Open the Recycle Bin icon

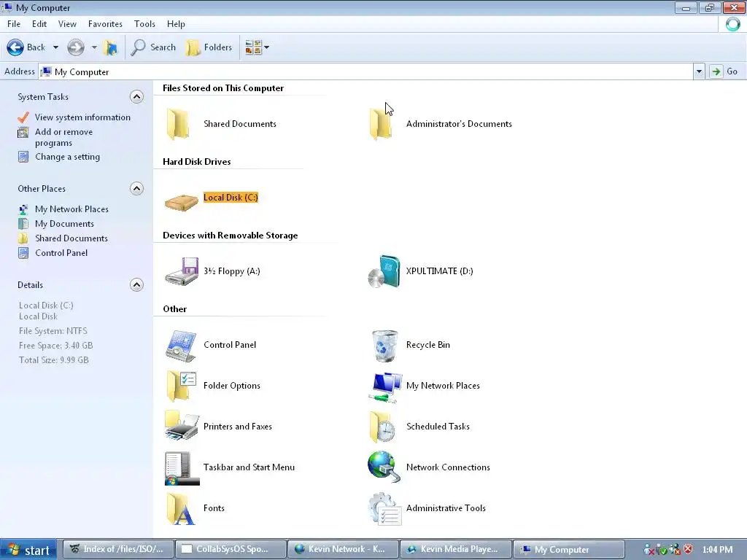pyautogui.click(x=384, y=345)
